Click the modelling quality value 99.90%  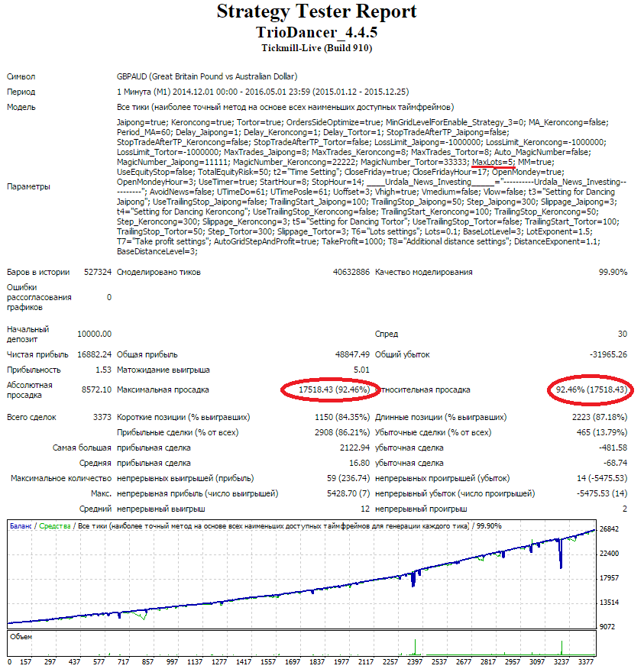click(613, 272)
